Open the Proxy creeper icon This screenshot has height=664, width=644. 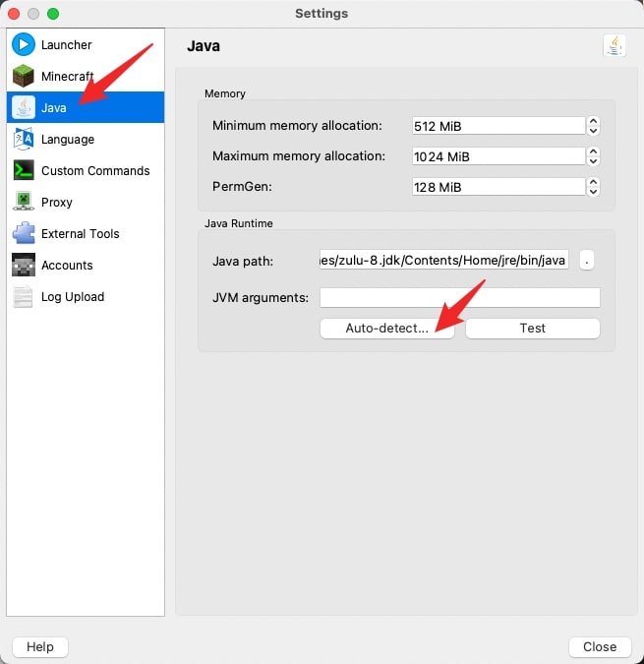[x=24, y=202]
